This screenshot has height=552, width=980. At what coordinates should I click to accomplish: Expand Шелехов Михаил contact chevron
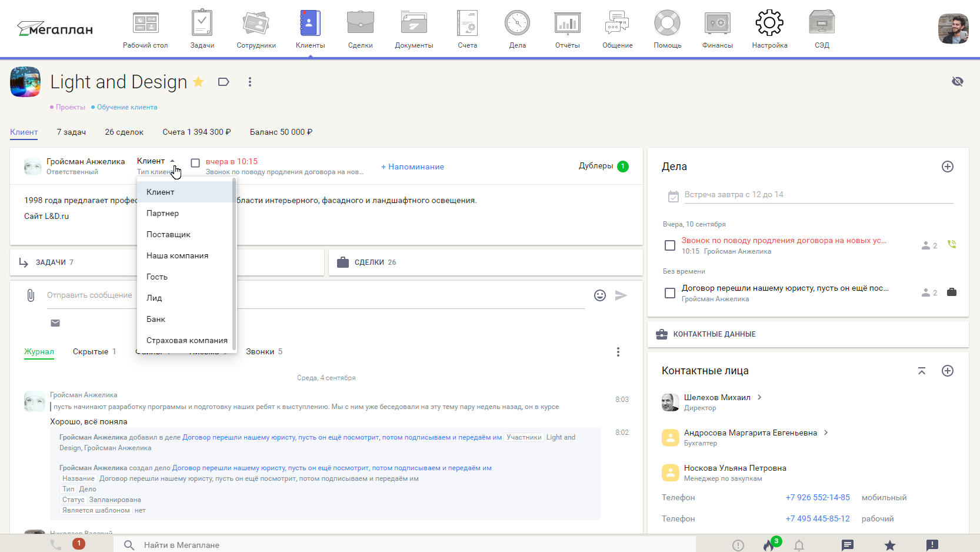(759, 397)
